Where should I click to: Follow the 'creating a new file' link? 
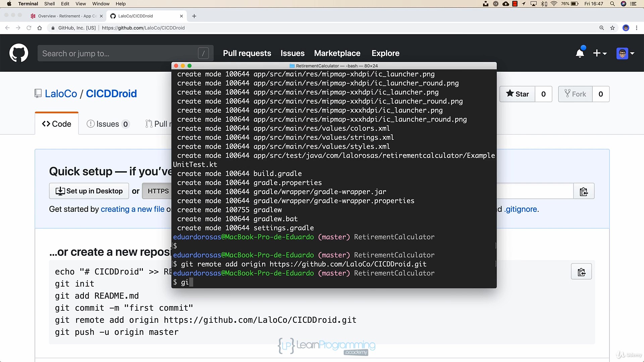pos(132,209)
